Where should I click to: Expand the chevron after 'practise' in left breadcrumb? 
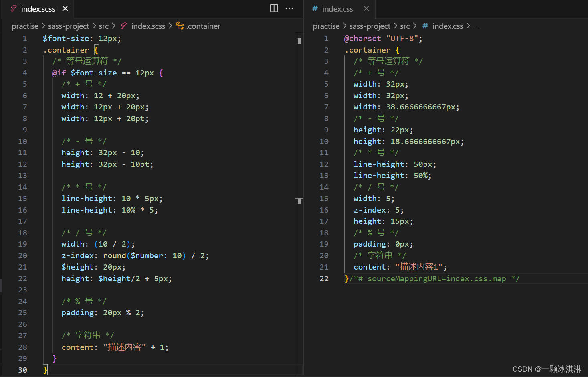(43, 26)
